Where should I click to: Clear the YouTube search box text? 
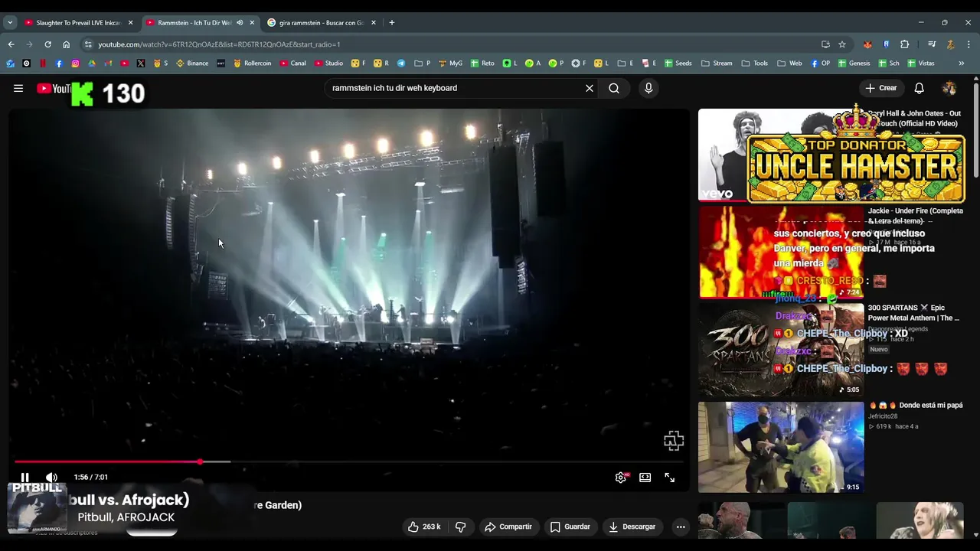(590, 88)
